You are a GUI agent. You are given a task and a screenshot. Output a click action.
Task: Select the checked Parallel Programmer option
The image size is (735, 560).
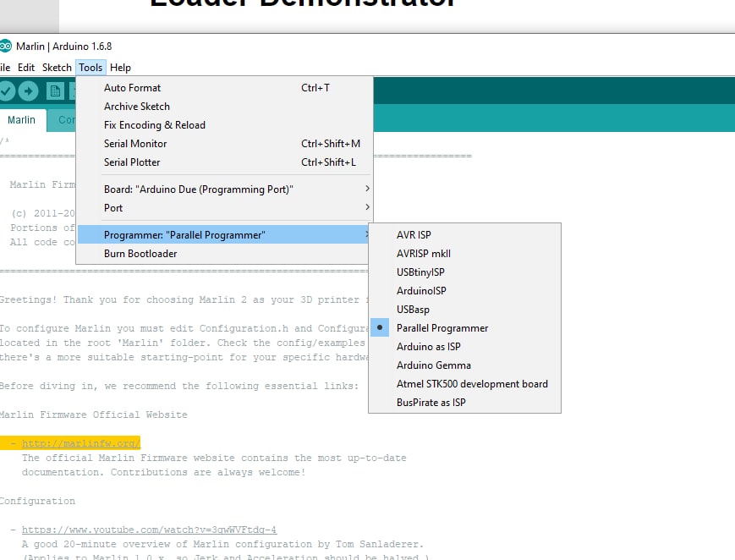tap(464, 328)
